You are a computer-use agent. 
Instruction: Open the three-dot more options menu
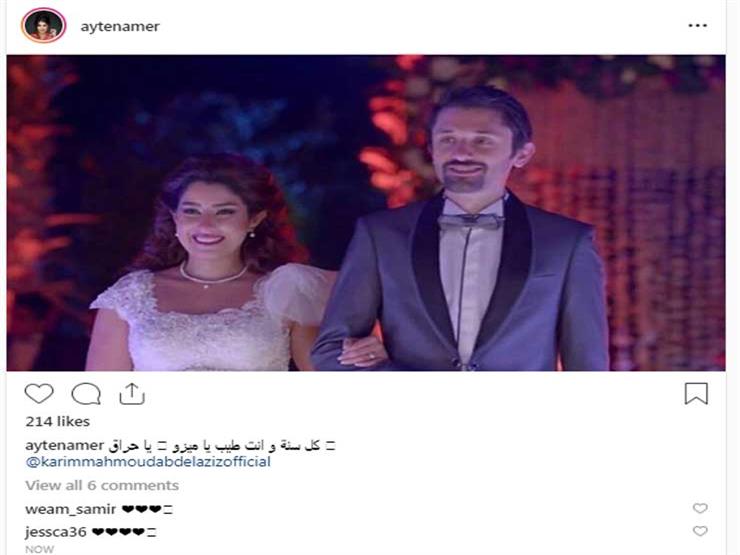coord(697,25)
